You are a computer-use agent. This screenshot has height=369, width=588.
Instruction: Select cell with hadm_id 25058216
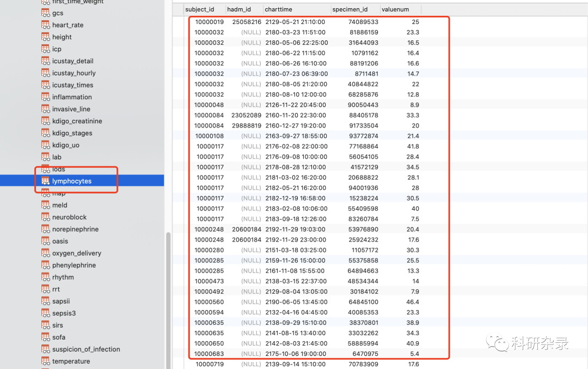(x=247, y=22)
